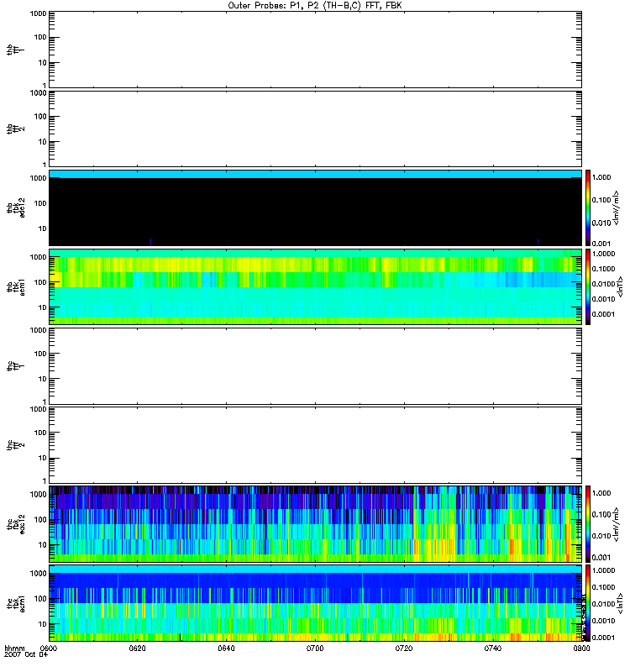This screenshot has width=630, height=672.
Task: Click the 'thb fff 1' y-axis label
Action: pyautogui.click(x=15, y=50)
